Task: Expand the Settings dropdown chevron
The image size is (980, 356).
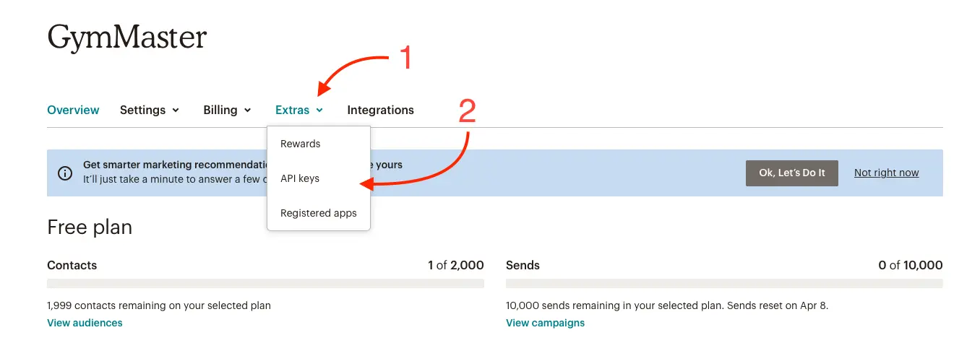Action: [x=175, y=110]
